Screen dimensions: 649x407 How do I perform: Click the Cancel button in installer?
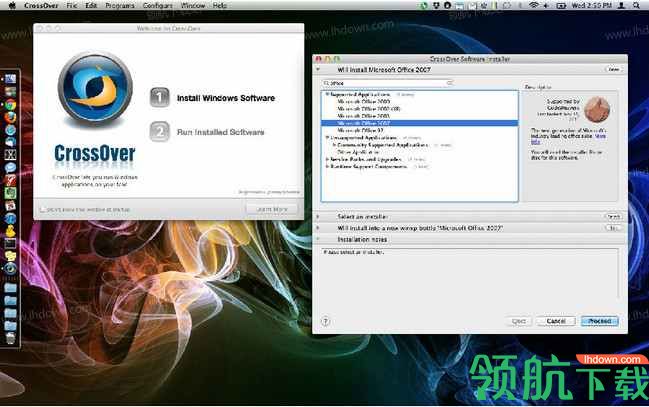(x=556, y=321)
